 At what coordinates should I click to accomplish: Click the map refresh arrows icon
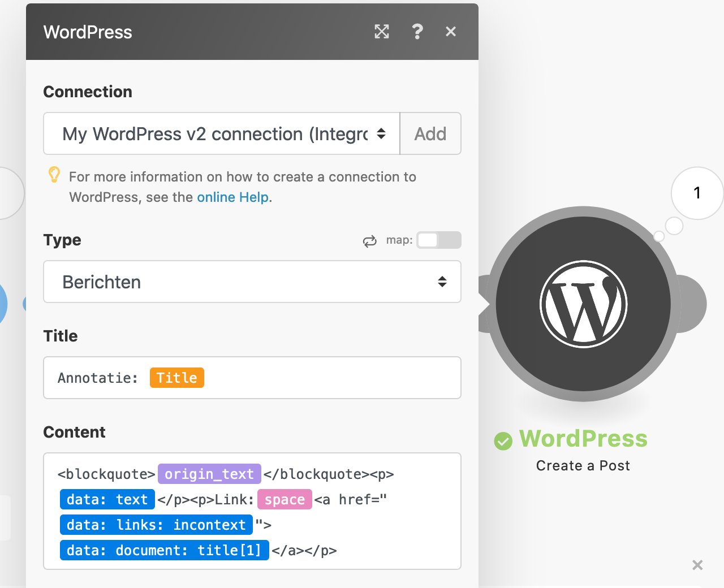point(370,241)
